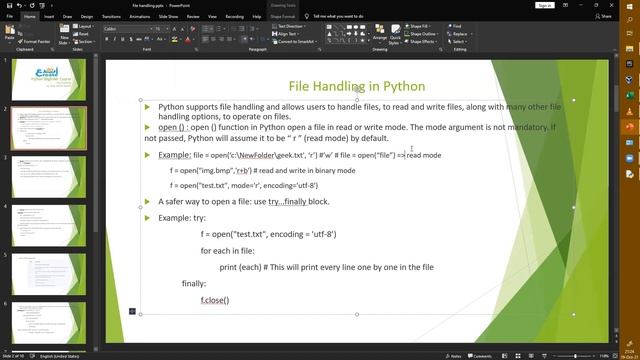
Task: Click the Notes button in the status bar
Action: tap(453, 356)
